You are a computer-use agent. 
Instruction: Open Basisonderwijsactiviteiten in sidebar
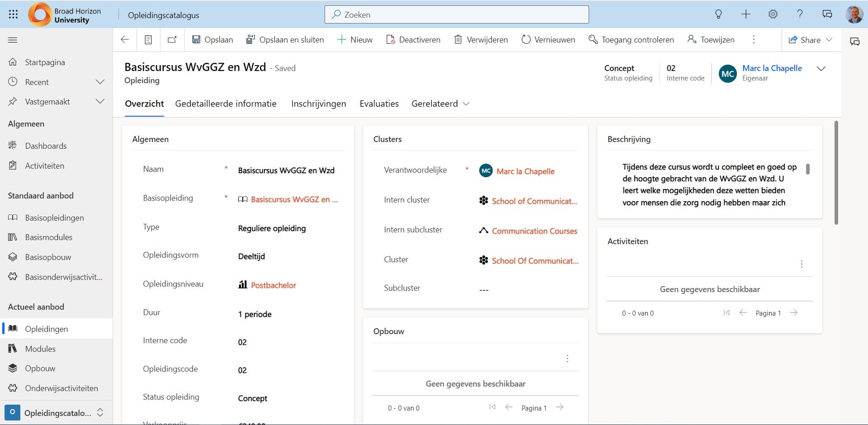[57, 277]
